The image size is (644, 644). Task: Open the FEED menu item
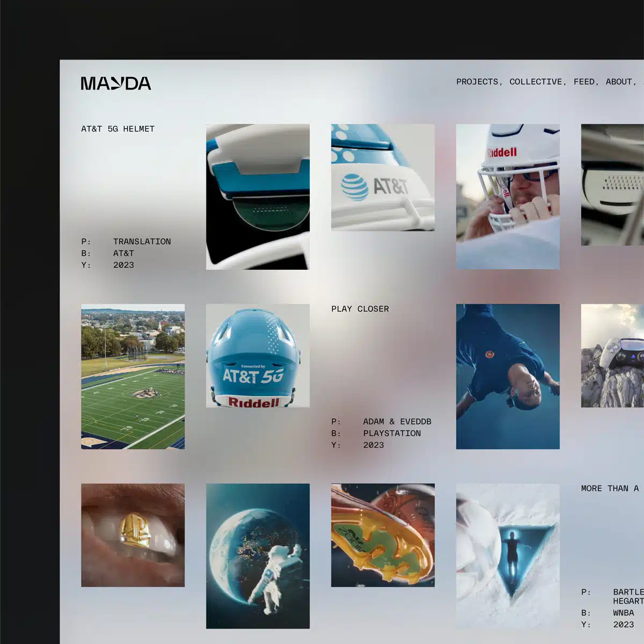point(584,82)
